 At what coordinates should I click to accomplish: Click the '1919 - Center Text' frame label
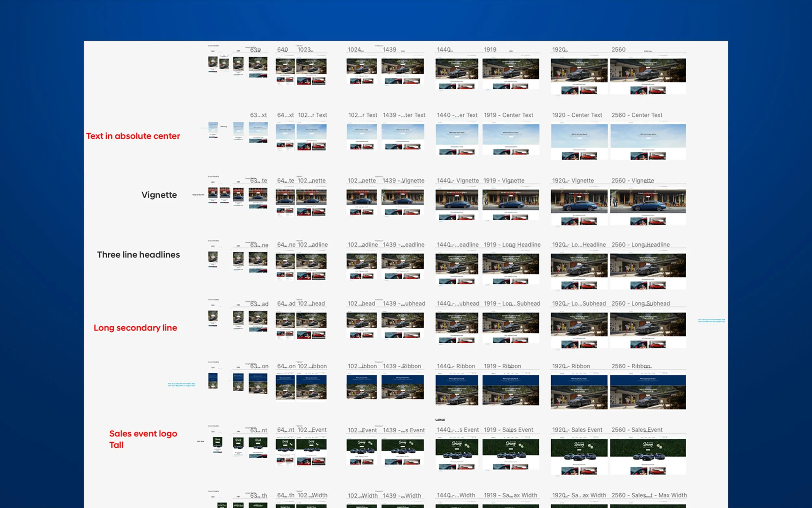click(508, 115)
